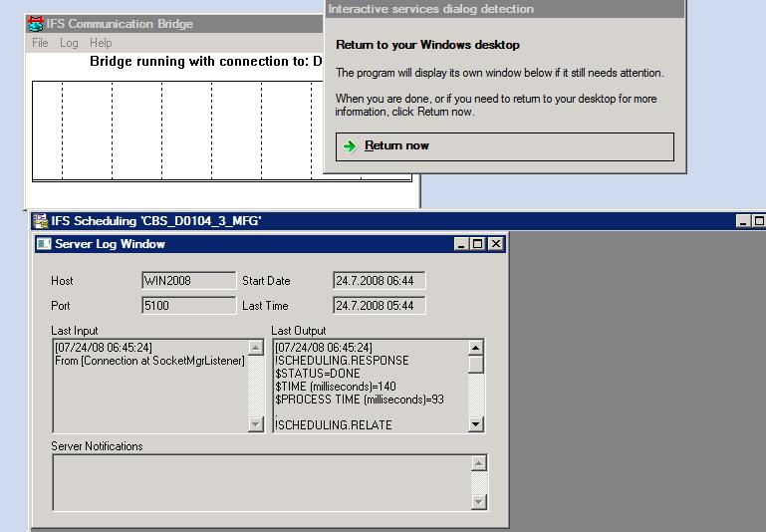
Task: Minimize the IFS Scheduling window
Action: [743, 221]
